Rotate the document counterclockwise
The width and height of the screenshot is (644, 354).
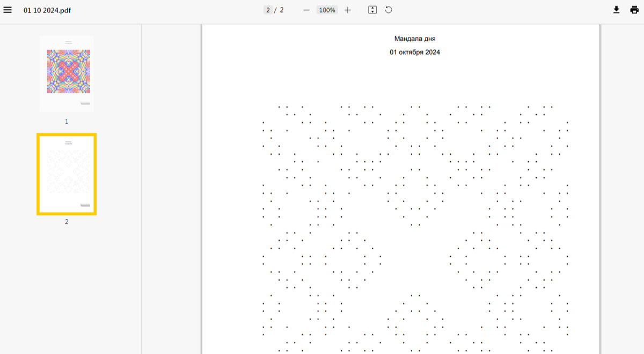(x=389, y=10)
